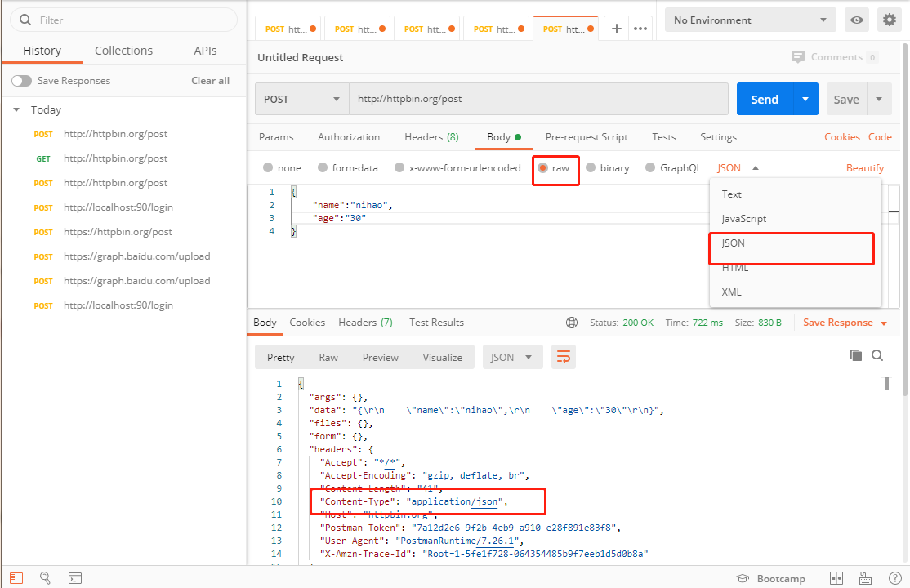Copy response body to clipboard icon
Viewport: 910px width, 588px height.
click(x=856, y=355)
